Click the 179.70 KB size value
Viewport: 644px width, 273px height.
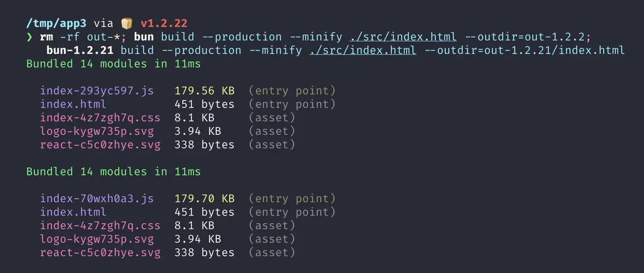click(x=205, y=199)
